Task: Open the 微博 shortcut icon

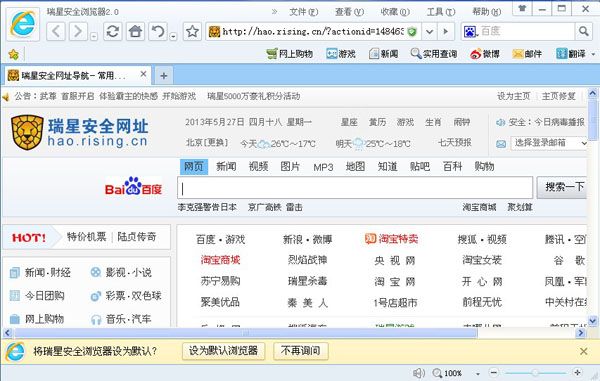Action: click(485, 54)
